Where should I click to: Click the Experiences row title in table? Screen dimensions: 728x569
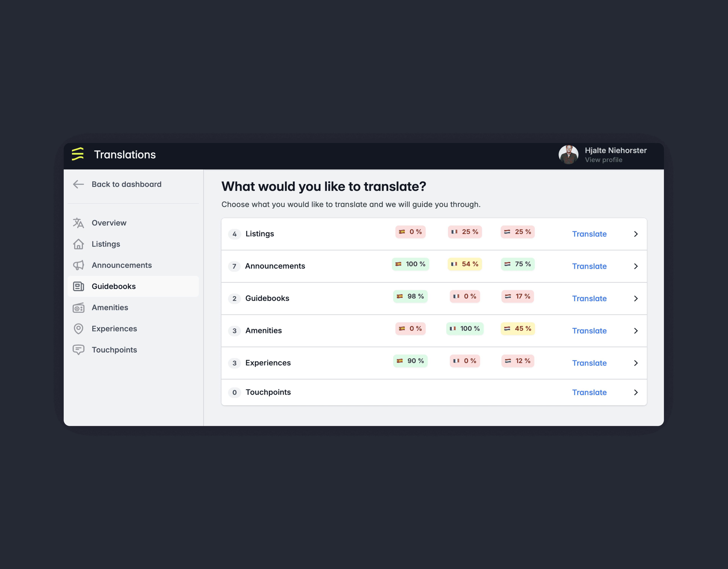(268, 363)
